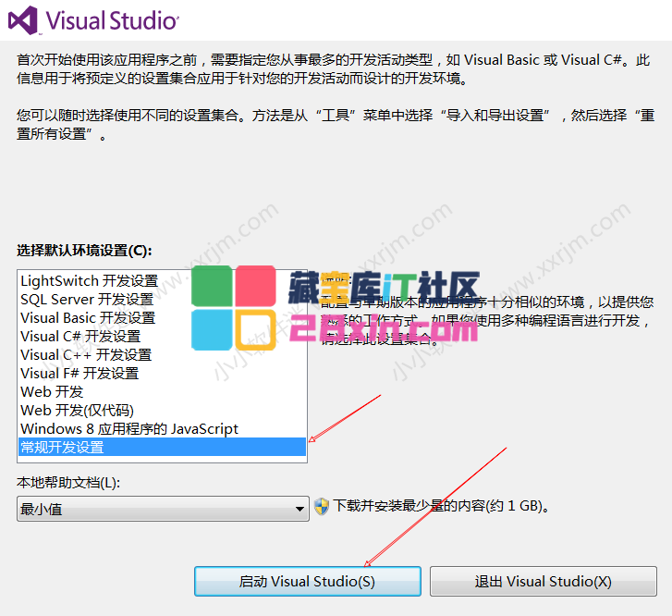672x616 pixels.
Task: Select SQL Server 开发设置 in the list
Action: click(87, 299)
